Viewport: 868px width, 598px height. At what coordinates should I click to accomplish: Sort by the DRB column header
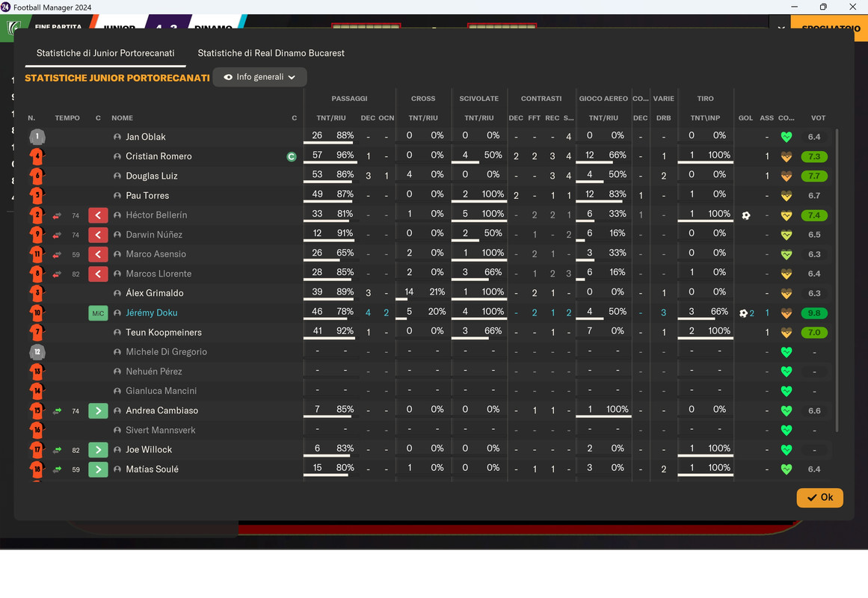(663, 118)
